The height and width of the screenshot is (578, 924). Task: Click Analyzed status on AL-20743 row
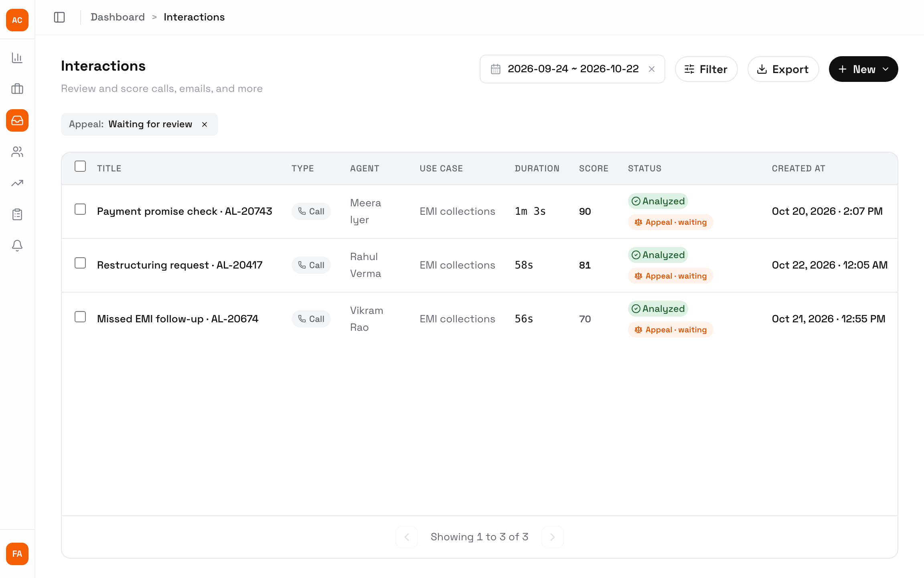point(658,201)
